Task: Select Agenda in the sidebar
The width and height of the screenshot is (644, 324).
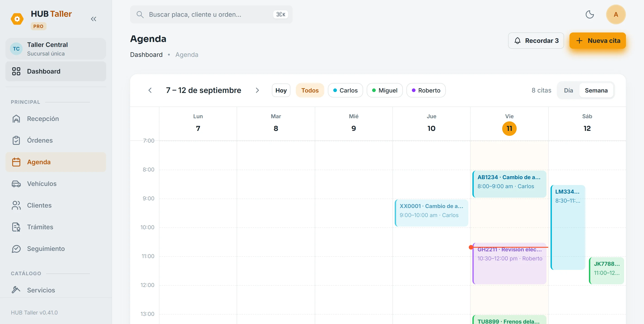Action: (x=56, y=162)
